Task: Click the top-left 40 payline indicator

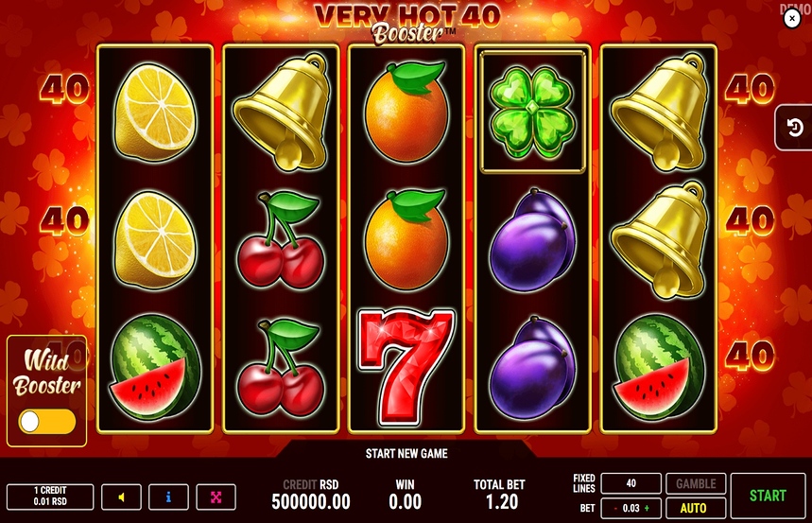Action: pos(64,89)
